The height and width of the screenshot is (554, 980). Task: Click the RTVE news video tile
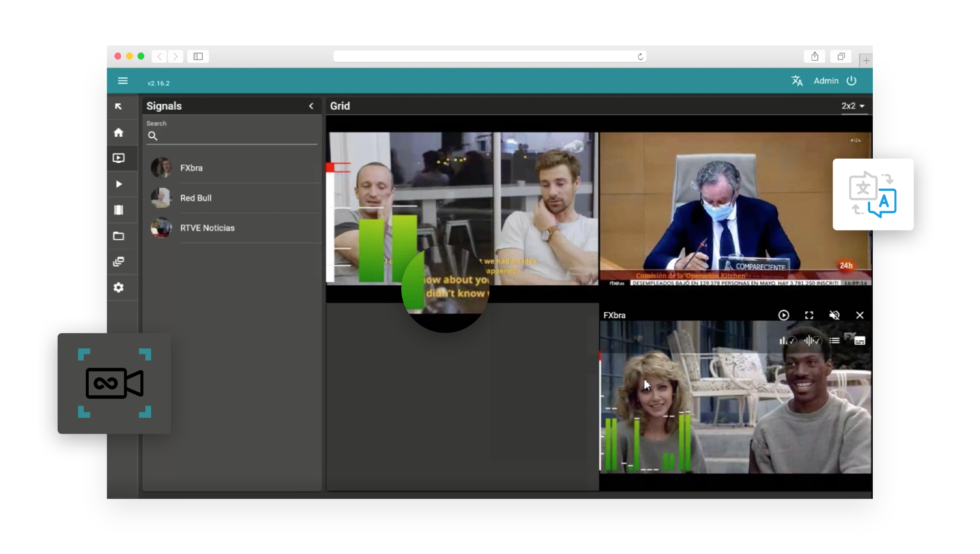pyautogui.click(x=736, y=209)
